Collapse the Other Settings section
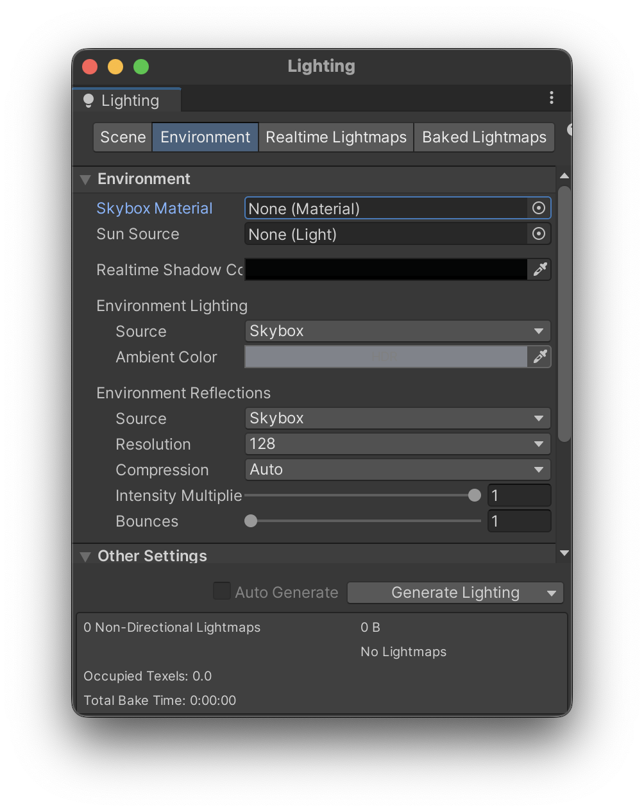The image size is (644, 812). click(x=85, y=556)
